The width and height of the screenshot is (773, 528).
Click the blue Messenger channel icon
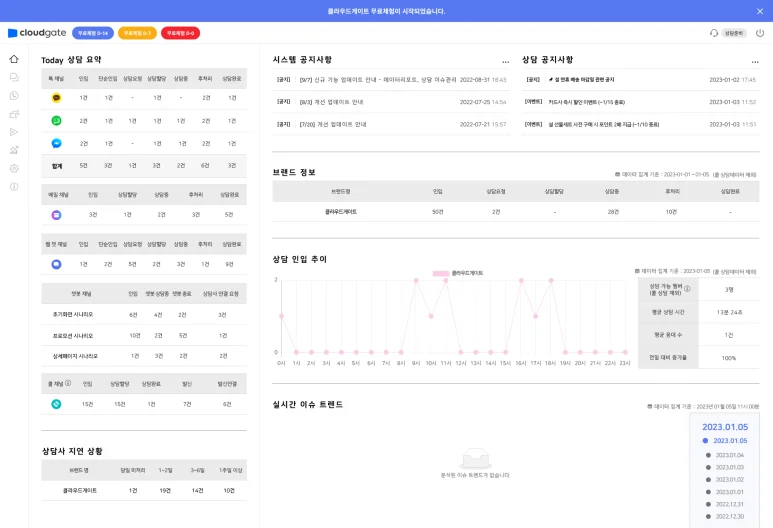pyautogui.click(x=57, y=143)
